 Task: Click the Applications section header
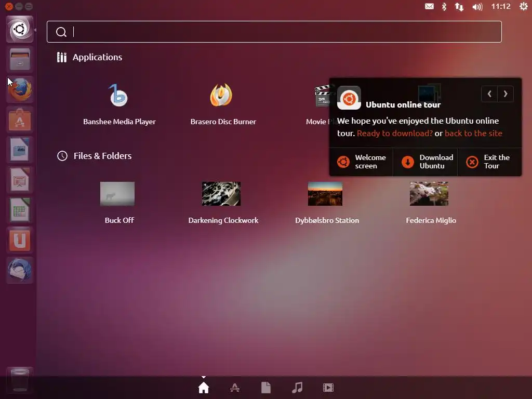pyautogui.click(x=89, y=57)
